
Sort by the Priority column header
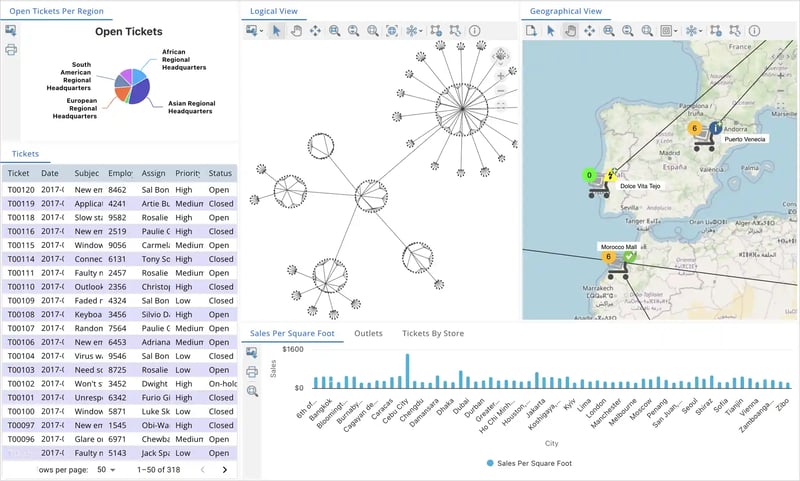point(188,173)
